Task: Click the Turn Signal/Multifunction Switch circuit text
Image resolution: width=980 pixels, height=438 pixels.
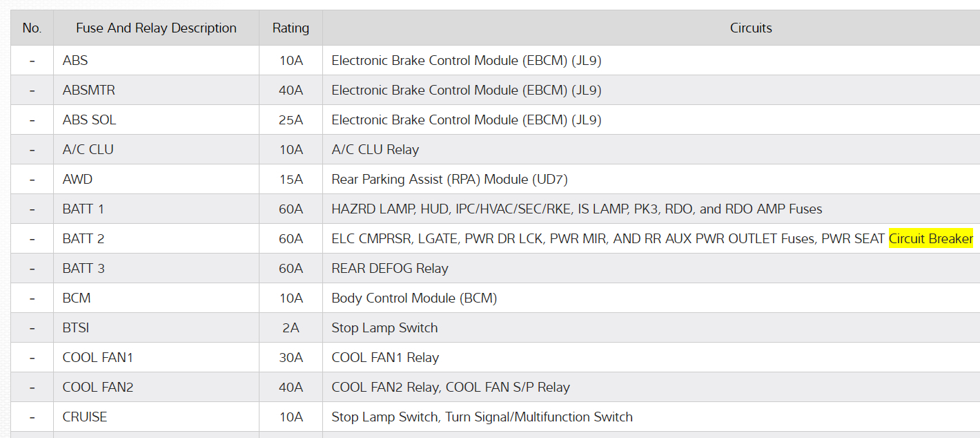Action: click(x=539, y=417)
